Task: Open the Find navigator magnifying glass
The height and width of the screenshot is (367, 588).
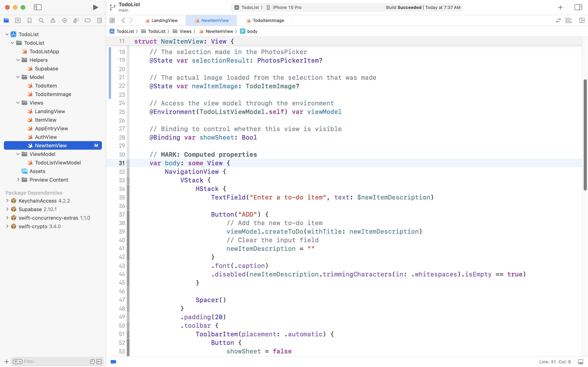Action: click(x=41, y=20)
